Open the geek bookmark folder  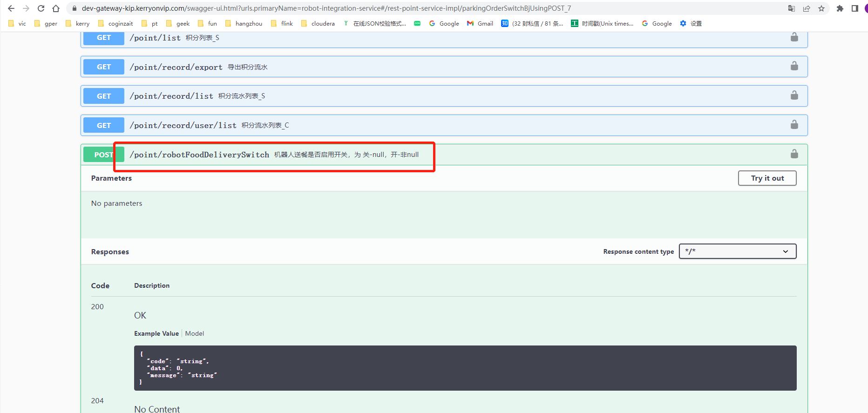(178, 23)
